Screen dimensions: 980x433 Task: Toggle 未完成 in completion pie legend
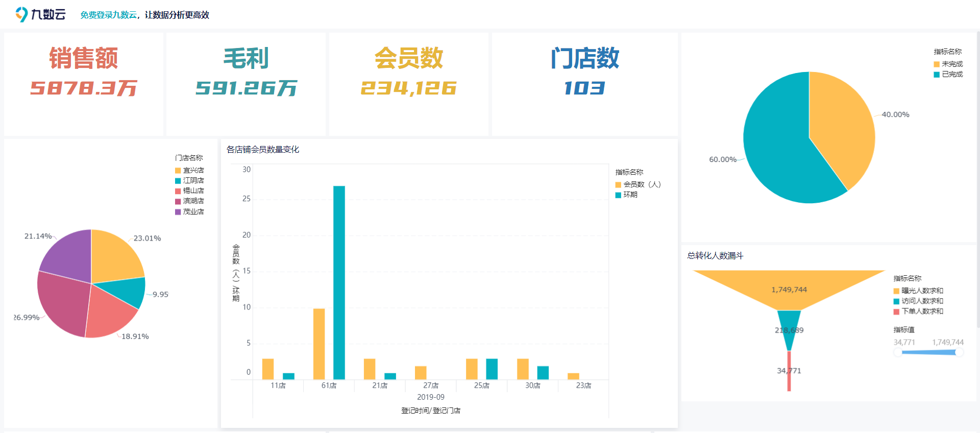click(948, 64)
